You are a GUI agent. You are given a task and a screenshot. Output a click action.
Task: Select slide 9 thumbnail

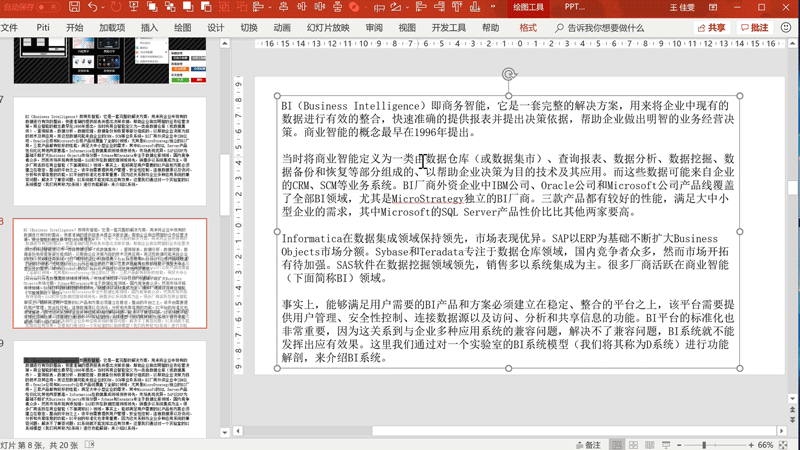tap(110, 389)
